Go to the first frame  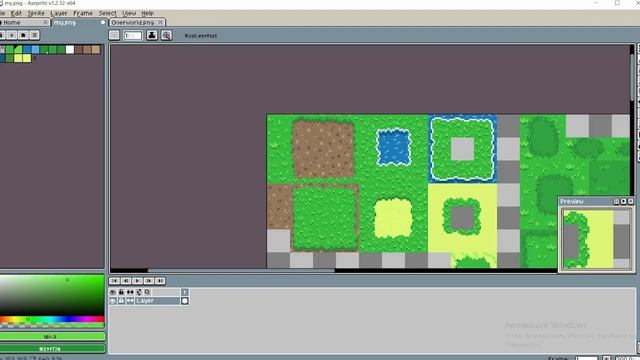(x=114, y=281)
